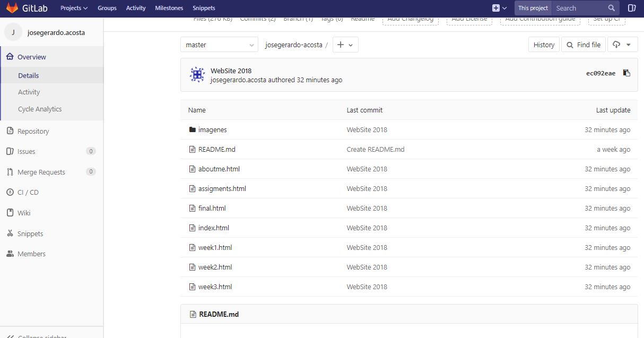Expand the master branch dropdown
The width and height of the screenshot is (644, 338).
(x=219, y=45)
